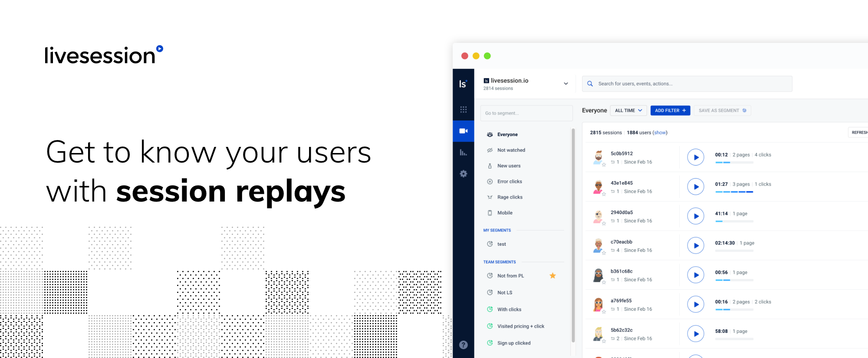Click the livesession.io favicon next to site name

(486, 81)
